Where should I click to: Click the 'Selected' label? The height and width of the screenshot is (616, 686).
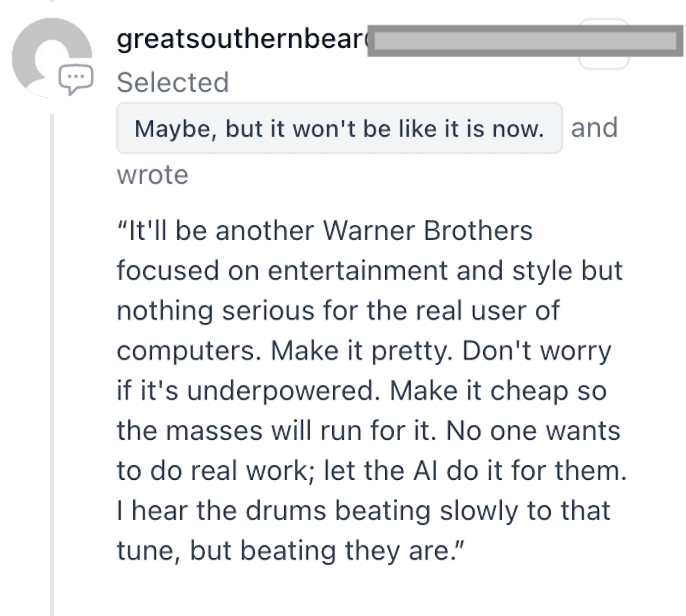172,82
